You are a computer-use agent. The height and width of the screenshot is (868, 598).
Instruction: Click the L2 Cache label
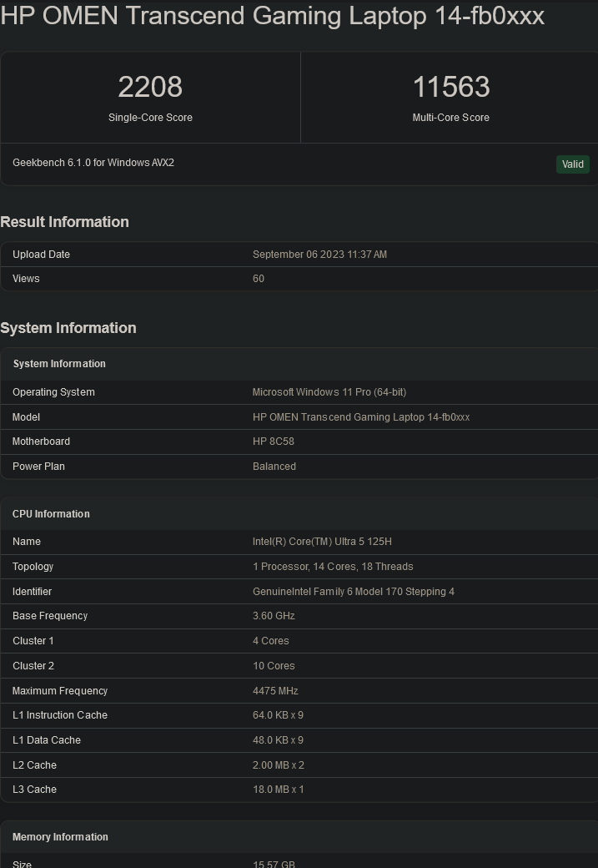point(34,765)
